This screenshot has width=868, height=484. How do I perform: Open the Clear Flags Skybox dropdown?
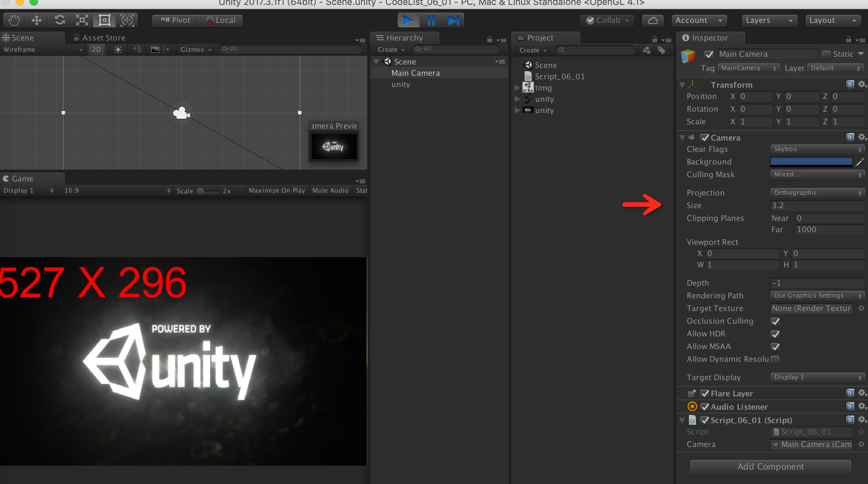[817, 149]
